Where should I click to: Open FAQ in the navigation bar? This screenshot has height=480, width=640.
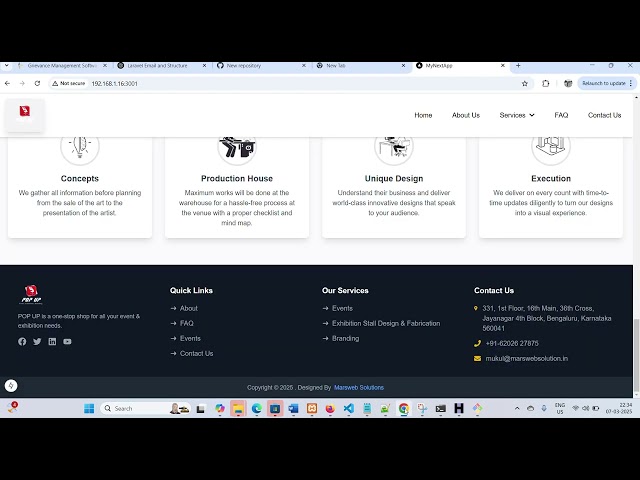pos(561,115)
